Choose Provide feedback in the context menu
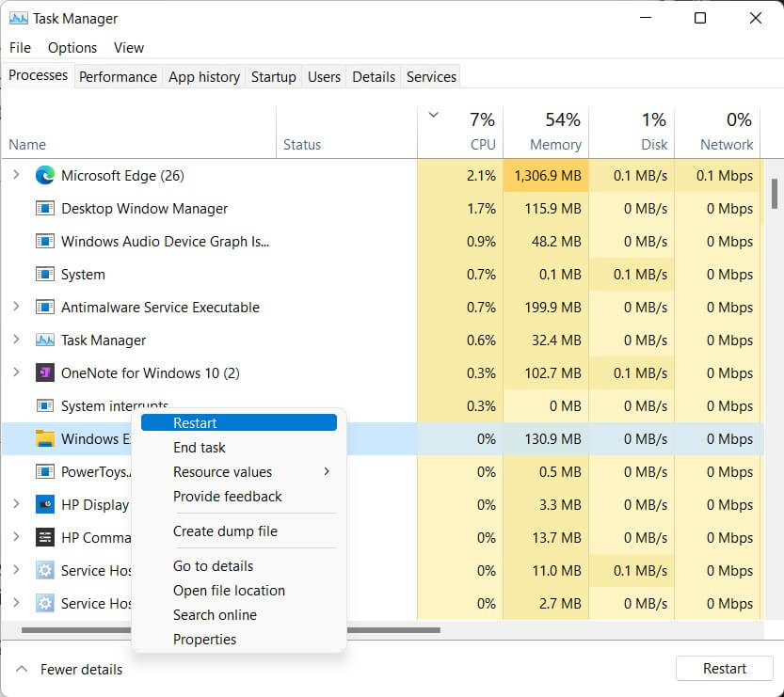This screenshot has width=784, height=697. pos(239,496)
